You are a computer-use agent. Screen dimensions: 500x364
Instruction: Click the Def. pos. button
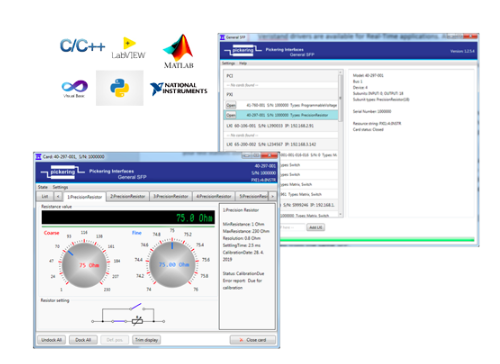[115, 340]
